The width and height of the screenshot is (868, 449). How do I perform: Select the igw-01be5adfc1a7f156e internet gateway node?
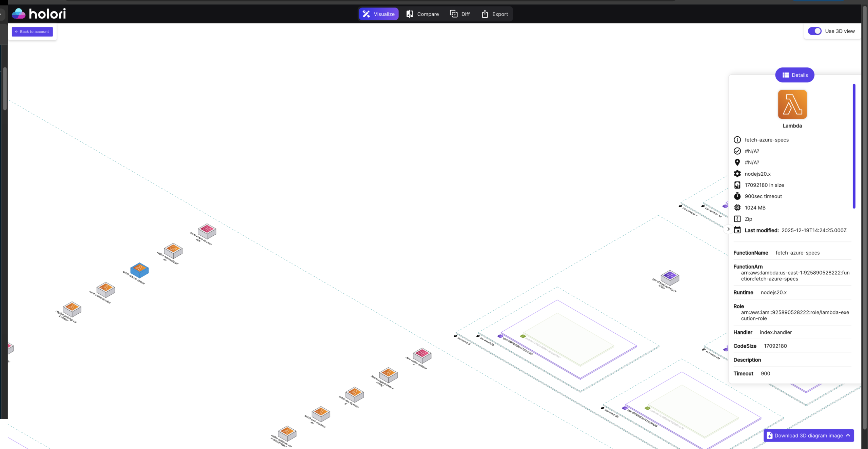pos(670,278)
